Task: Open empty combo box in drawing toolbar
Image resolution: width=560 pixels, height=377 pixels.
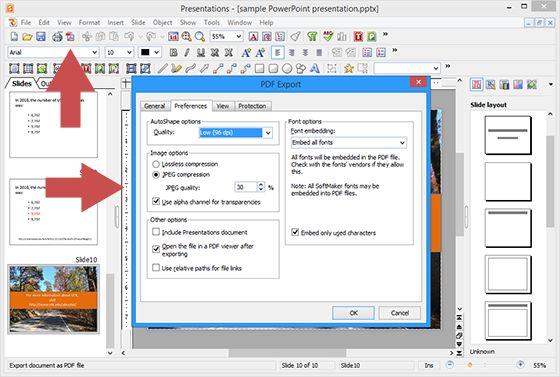Action: [x=407, y=68]
